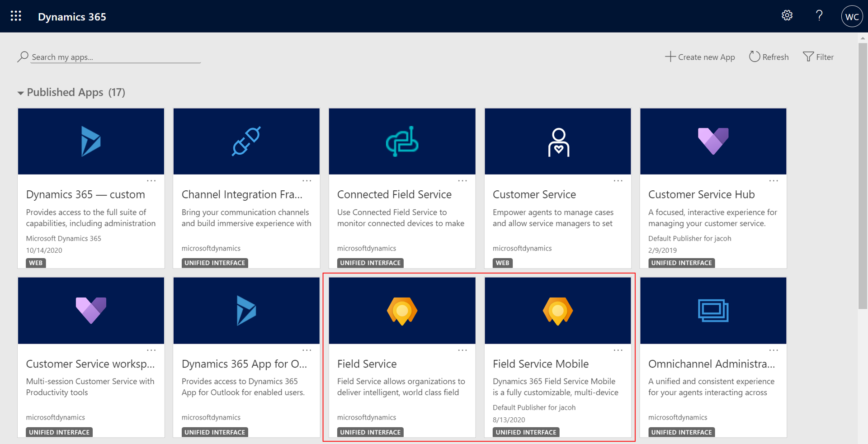Select the Field Service tile icon
868x444 pixels.
click(x=401, y=310)
